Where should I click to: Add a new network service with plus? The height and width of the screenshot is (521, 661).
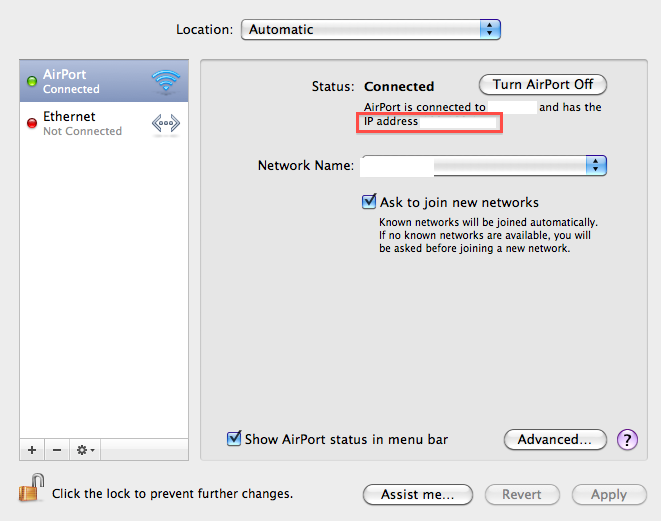coord(32,450)
